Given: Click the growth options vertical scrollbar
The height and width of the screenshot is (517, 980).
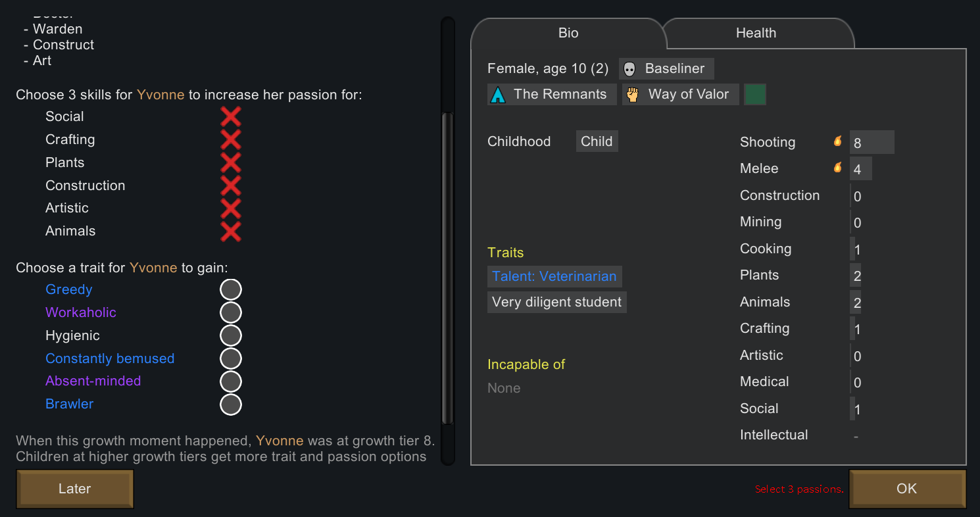Looking at the screenshot, I should tap(448, 263).
